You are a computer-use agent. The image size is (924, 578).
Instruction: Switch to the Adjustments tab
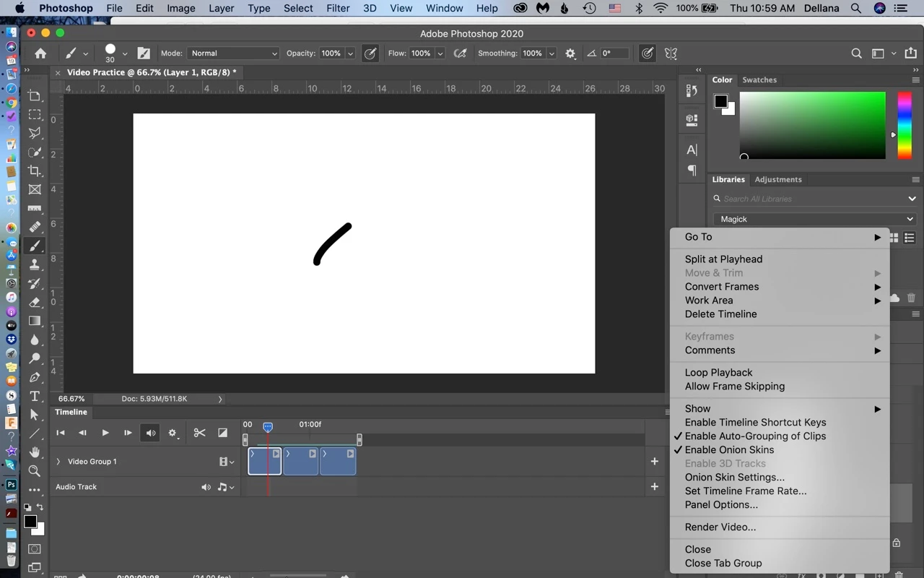coord(778,180)
